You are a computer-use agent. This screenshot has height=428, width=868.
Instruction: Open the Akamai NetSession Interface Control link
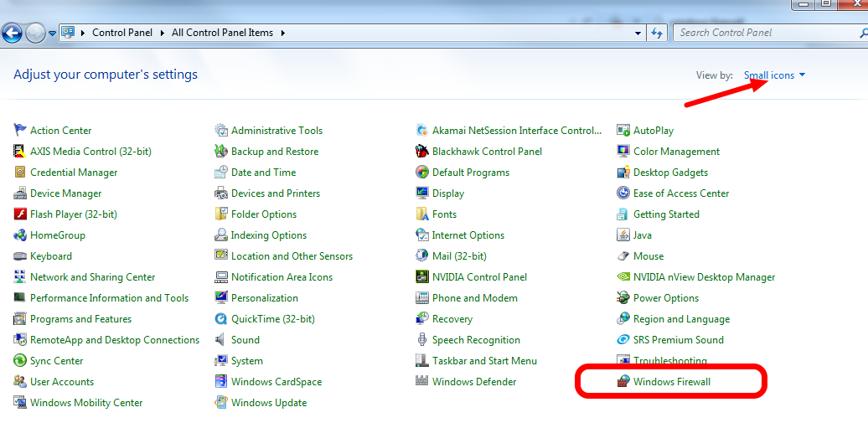517,131
